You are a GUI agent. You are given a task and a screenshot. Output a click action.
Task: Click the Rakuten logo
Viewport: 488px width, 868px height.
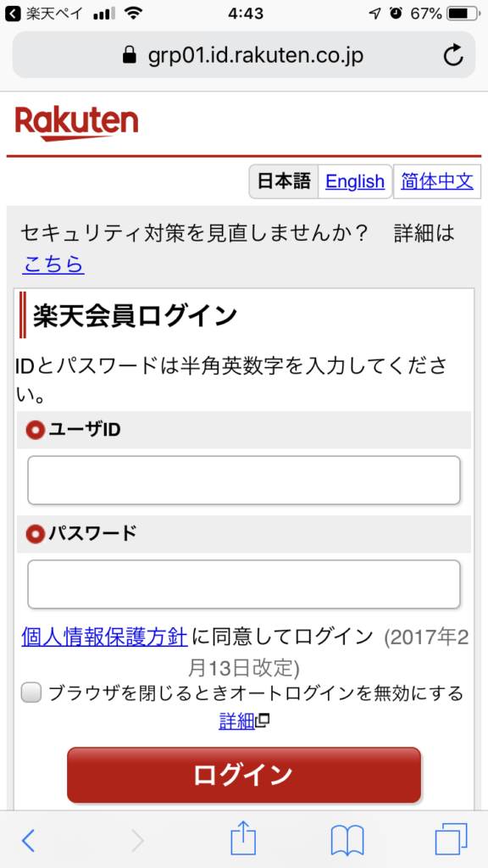[x=76, y=124]
